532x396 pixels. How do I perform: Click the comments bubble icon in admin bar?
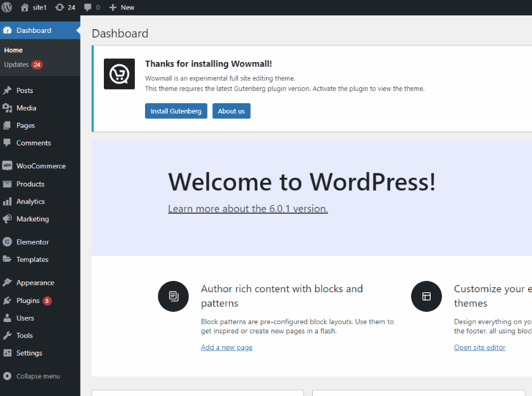pos(87,8)
